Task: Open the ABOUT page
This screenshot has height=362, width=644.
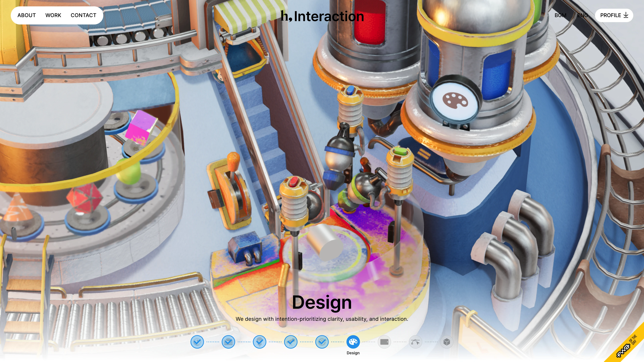Action: (26, 15)
